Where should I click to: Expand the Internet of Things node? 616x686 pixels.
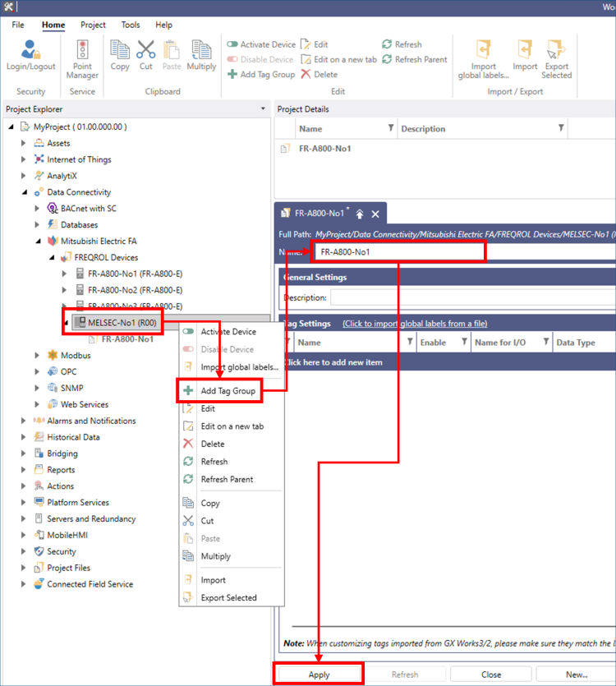[23, 159]
